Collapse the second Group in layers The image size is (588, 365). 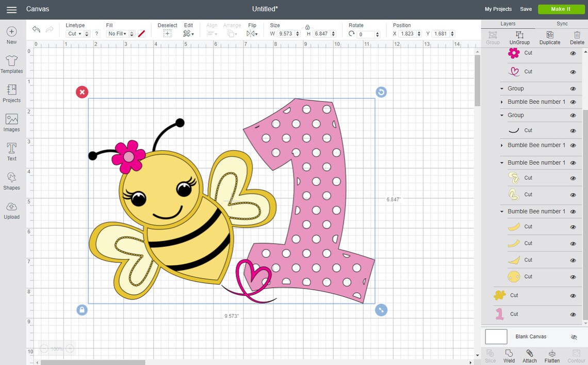(502, 115)
